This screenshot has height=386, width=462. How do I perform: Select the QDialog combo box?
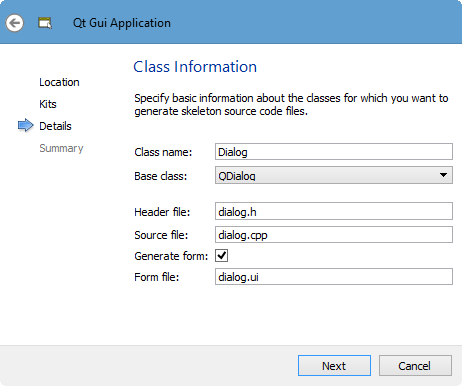(x=334, y=175)
